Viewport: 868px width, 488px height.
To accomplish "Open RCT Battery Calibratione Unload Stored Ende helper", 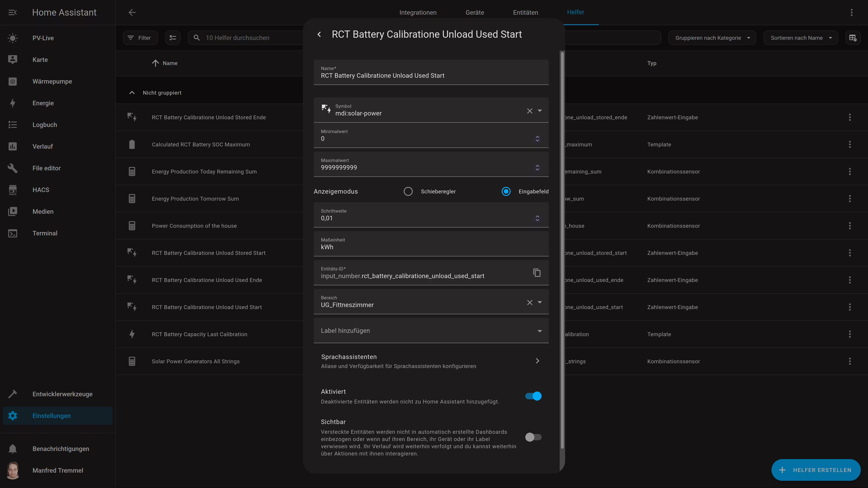I will [x=209, y=117].
